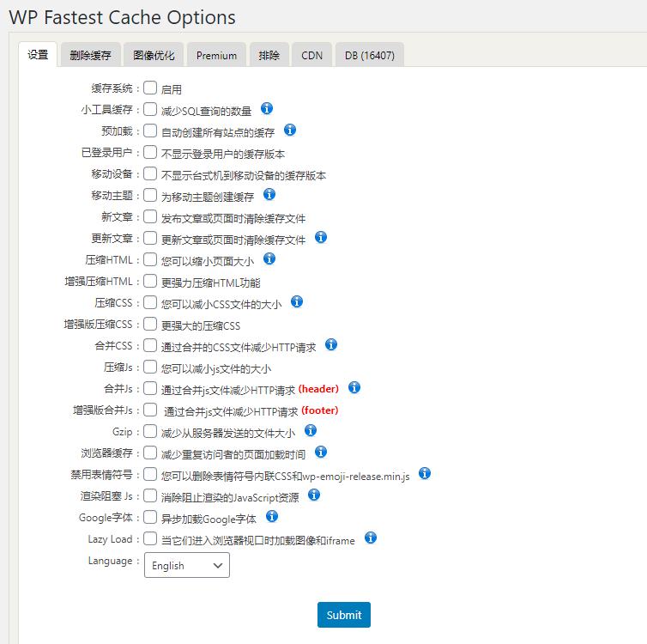This screenshot has height=644, width=647.
Task: Switch to the 图像优化 tab
Action: coord(154,55)
